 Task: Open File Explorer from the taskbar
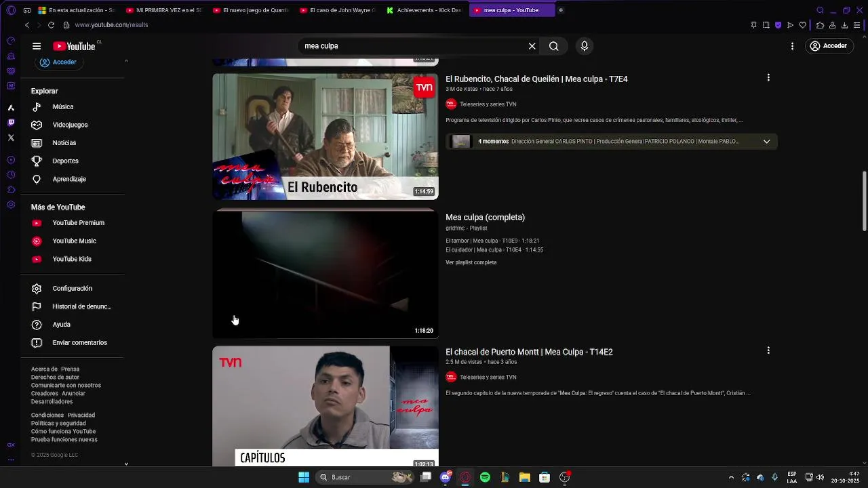[524, 477]
